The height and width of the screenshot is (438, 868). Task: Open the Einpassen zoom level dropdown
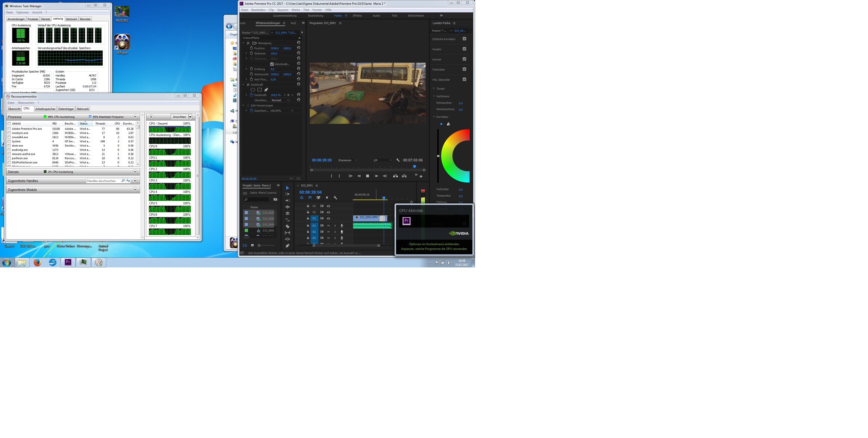tap(347, 160)
